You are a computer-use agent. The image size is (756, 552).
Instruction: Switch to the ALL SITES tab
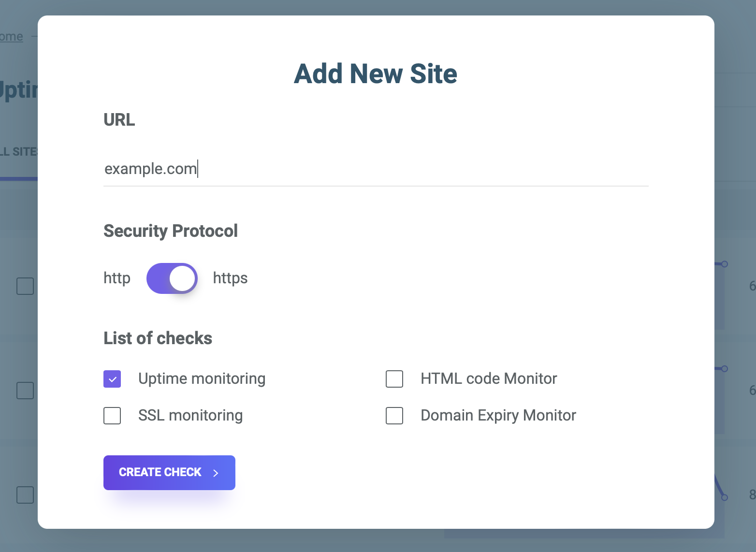tap(18, 152)
